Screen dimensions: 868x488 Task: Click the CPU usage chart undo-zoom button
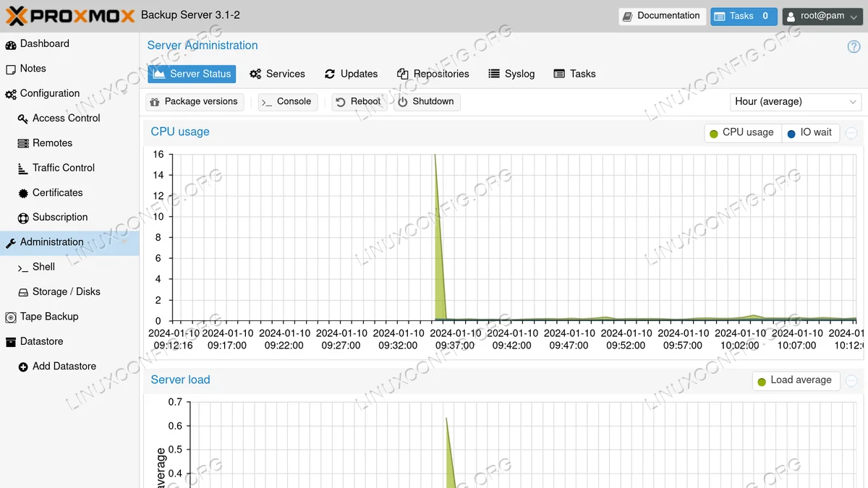(851, 133)
